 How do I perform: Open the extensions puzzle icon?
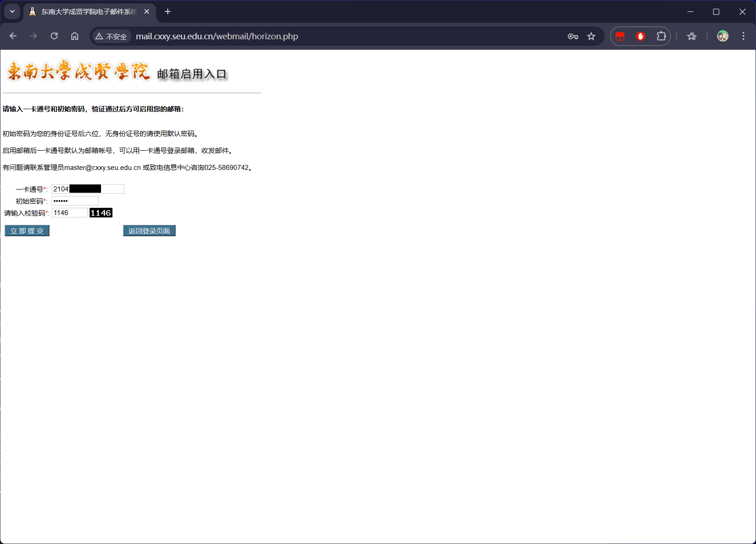pyautogui.click(x=661, y=37)
